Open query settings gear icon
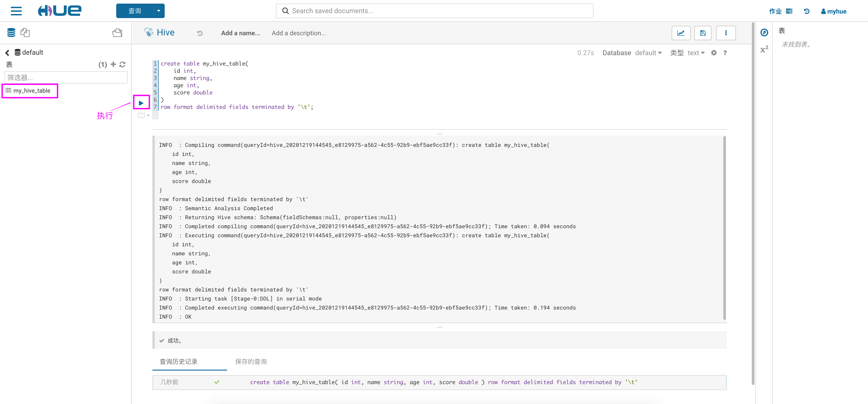 coord(714,53)
